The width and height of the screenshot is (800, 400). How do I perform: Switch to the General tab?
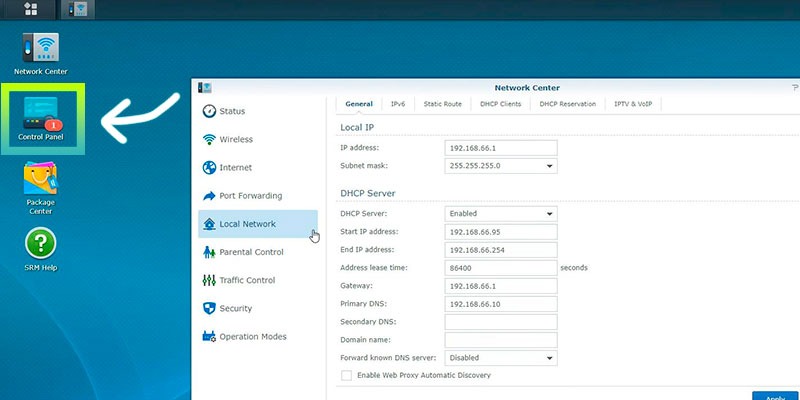click(x=359, y=104)
